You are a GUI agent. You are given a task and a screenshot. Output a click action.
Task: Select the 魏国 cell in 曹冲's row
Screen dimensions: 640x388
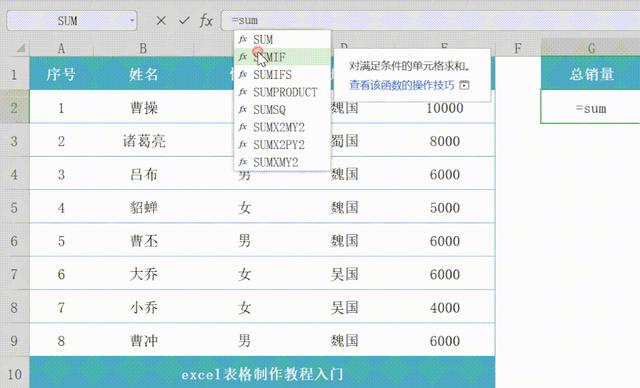pos(344,341)
